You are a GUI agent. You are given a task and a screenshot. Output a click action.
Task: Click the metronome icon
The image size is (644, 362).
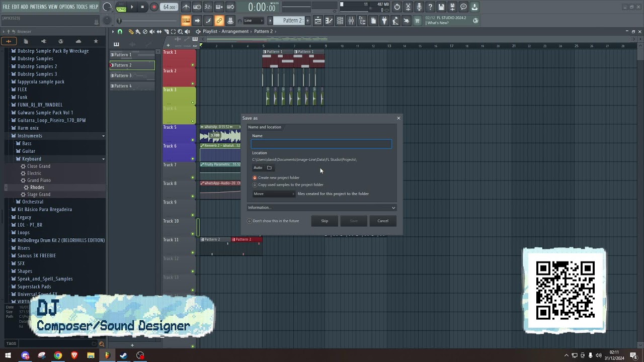click(186, 7)
